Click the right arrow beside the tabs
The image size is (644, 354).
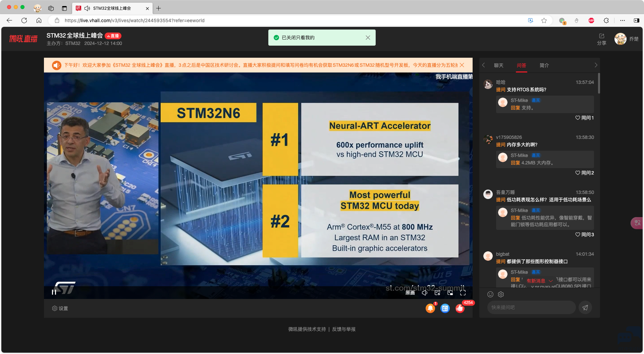coord(596,65)
